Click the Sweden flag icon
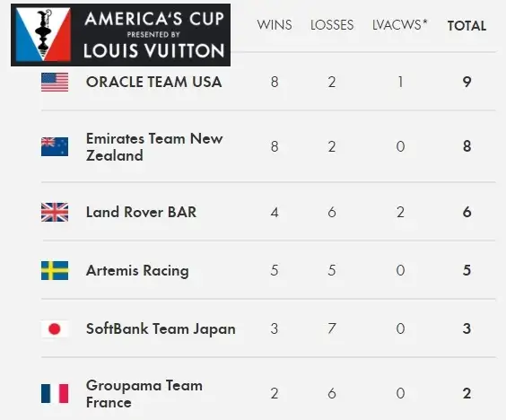 (x=55, y=270)
